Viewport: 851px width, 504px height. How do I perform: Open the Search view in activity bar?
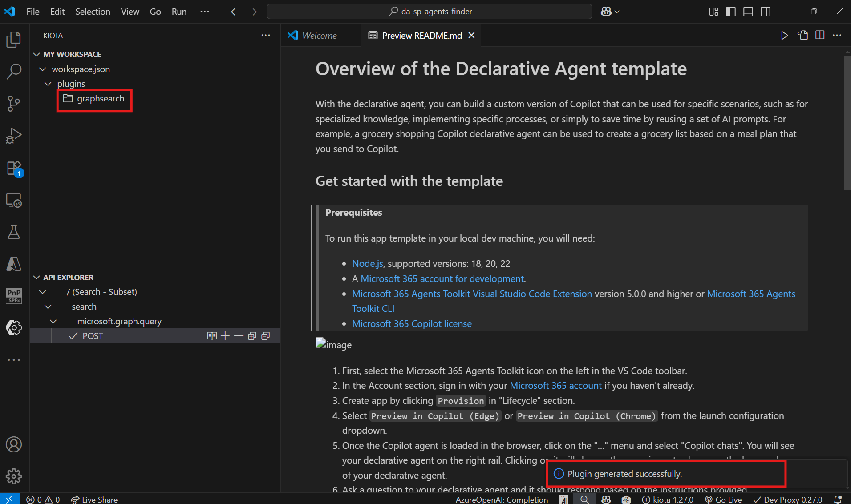pyautogui.click(x=14, y=71)
